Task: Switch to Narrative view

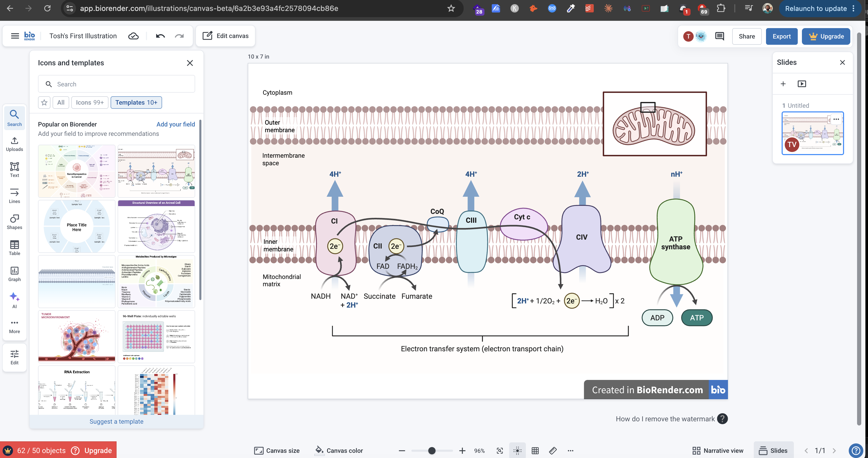Action: coord(718,451)
